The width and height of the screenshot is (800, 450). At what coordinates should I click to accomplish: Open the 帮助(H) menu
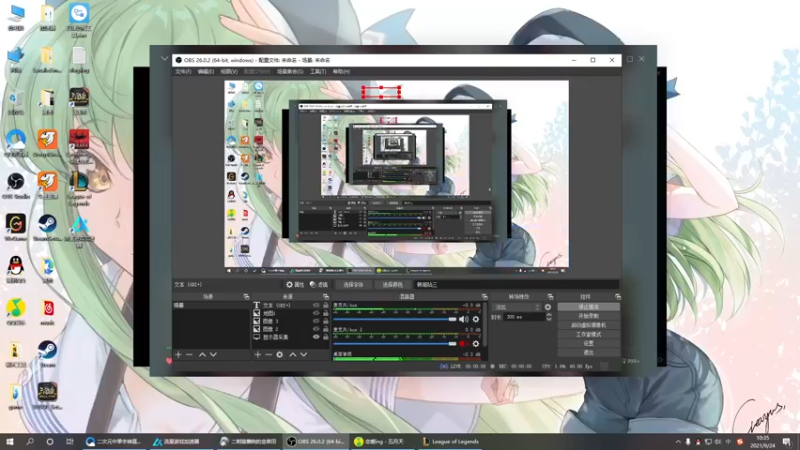click(341, 72)
